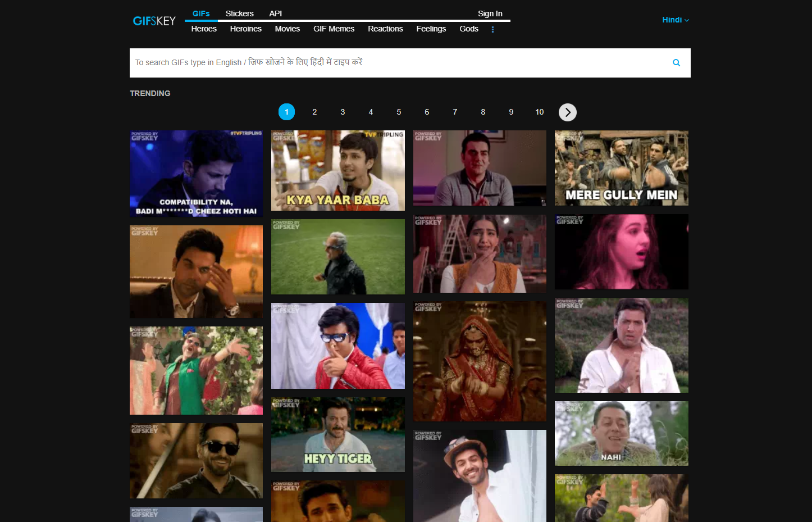The image size is (812, 522).
Task: Open the man facepalming GIF
Action: pos(196,272)
